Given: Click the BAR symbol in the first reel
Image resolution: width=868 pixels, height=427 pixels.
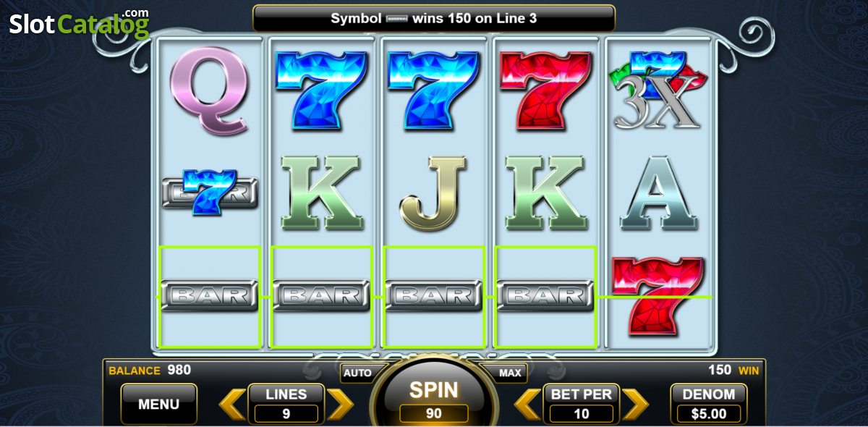Looking at the screenshot, I should (210, 295).
